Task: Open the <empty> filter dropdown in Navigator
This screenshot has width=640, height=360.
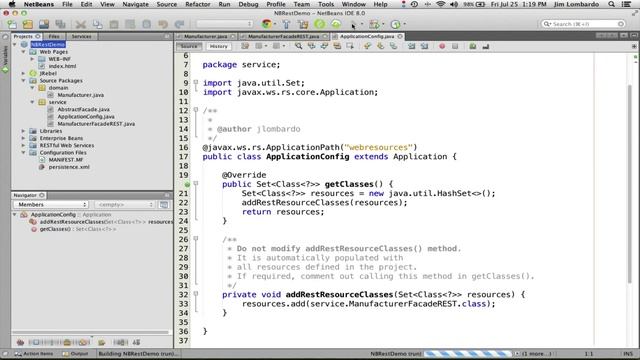Action: (124, 204)
